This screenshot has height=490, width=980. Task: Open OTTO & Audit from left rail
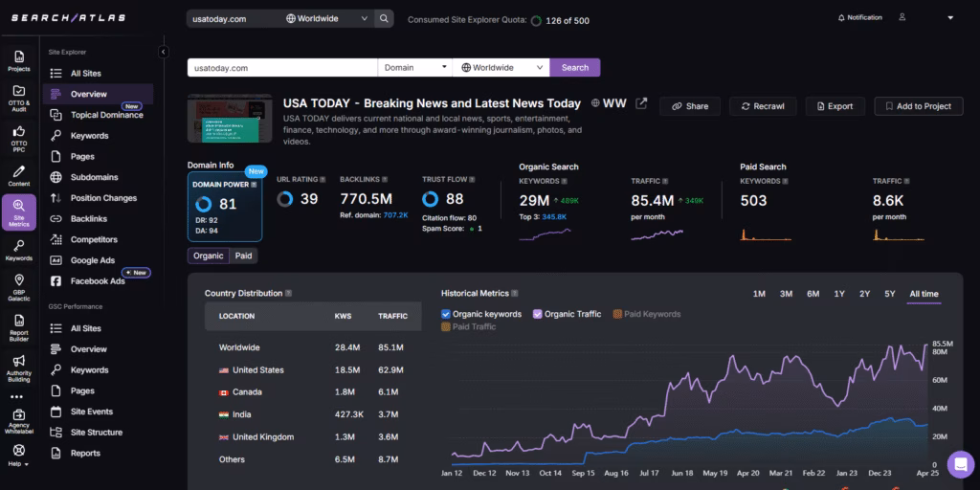pos(19,96)
